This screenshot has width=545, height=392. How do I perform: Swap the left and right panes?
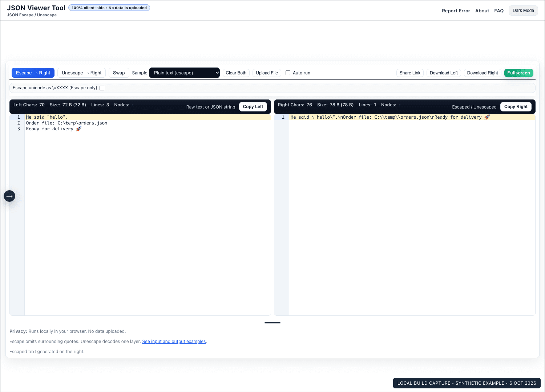[x=119, y=73]
